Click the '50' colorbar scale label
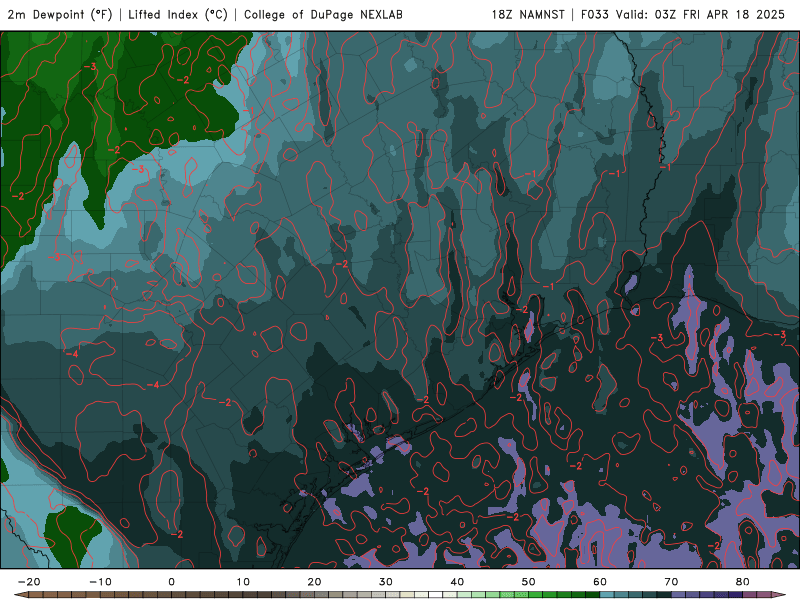This screenshot has height=600, width=800. [x=529, y=582]
